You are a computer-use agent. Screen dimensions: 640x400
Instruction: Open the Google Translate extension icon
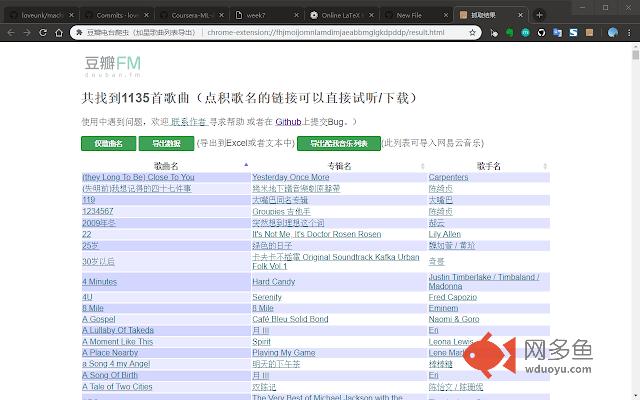pyautogui.click(x=557, y=33)
